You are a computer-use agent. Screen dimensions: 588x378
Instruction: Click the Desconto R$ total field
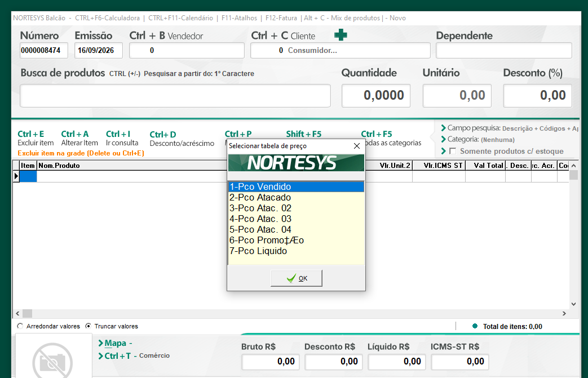click(x=333, y=362)
